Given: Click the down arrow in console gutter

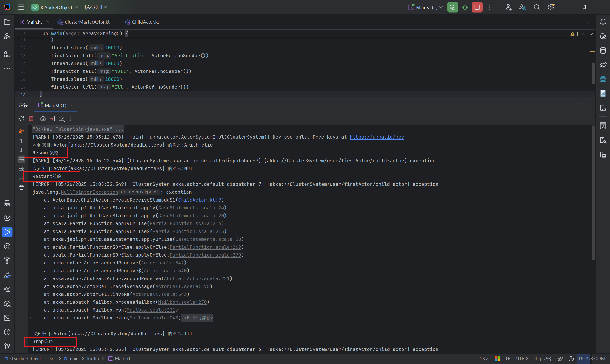Looking at the screenshot, I should pyautogui.click(x=22, y=150).
